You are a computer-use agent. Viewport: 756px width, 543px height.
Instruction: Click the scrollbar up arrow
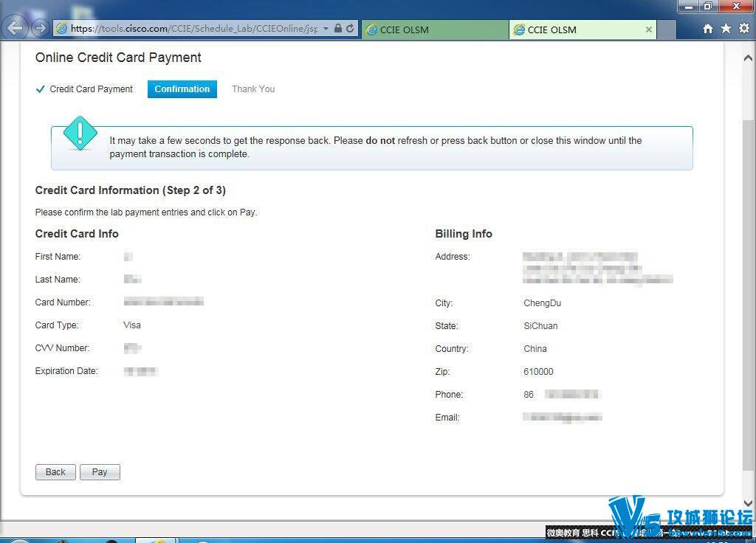click(x=748, y=58)
